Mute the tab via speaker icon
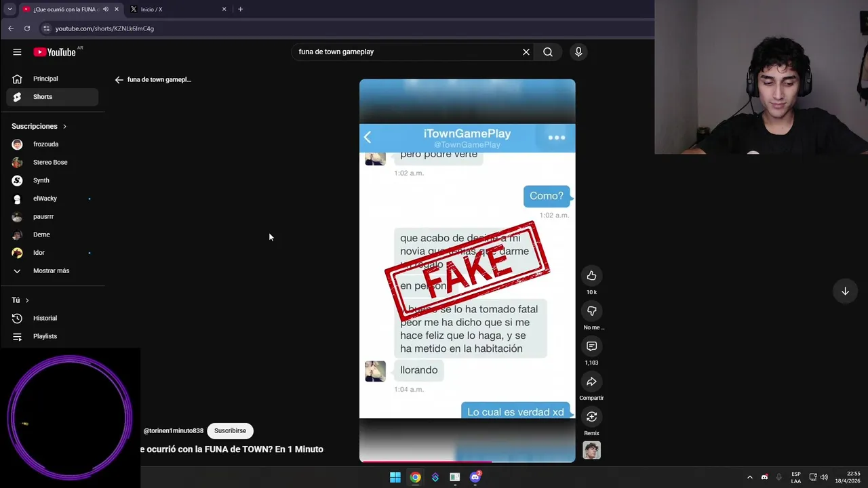 coord(105,9)
